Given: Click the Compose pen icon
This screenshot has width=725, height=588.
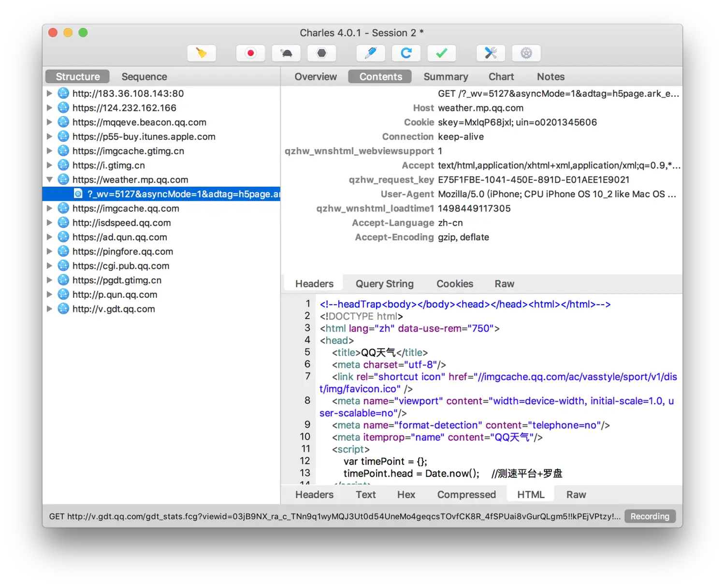Looking at the screenshot, I should coord(371,53).
